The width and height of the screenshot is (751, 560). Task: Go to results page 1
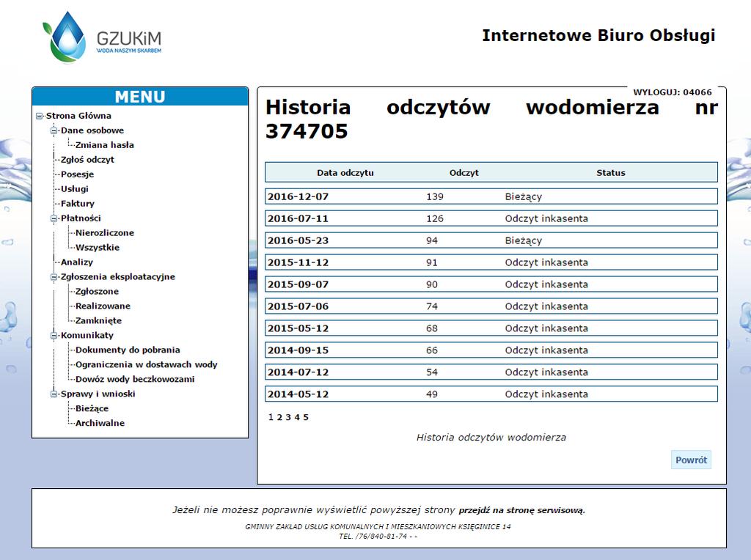click(x=271, y=417)
